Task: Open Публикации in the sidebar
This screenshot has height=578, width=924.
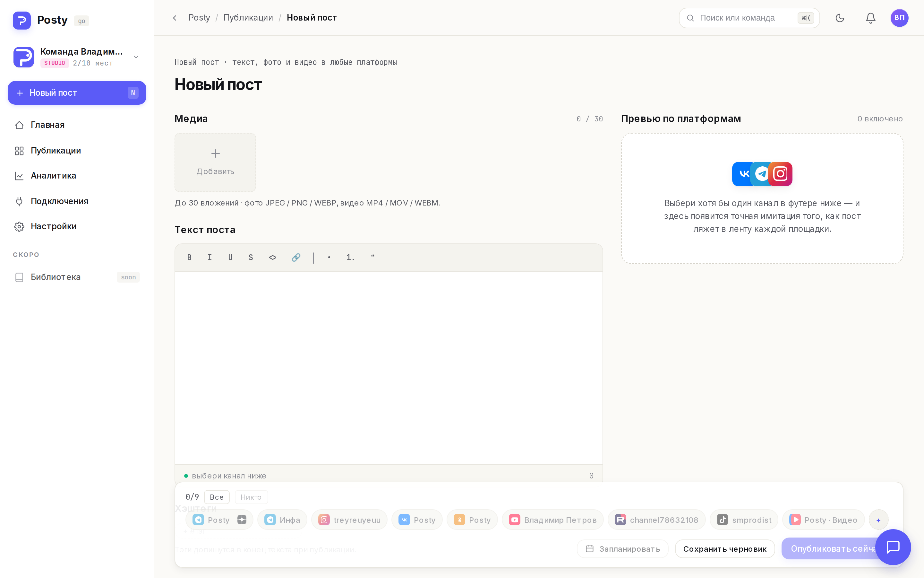Action: 77,151
